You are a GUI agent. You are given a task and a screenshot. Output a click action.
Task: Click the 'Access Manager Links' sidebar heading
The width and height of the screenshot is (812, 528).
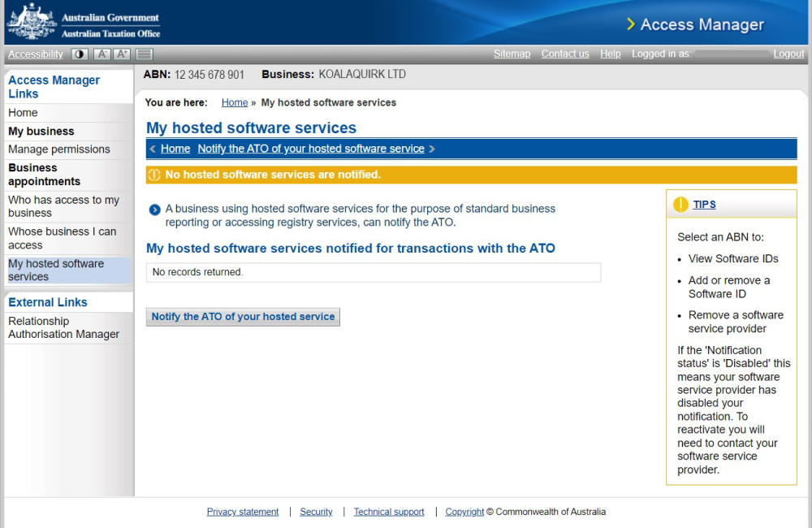[x=54, y=87]
